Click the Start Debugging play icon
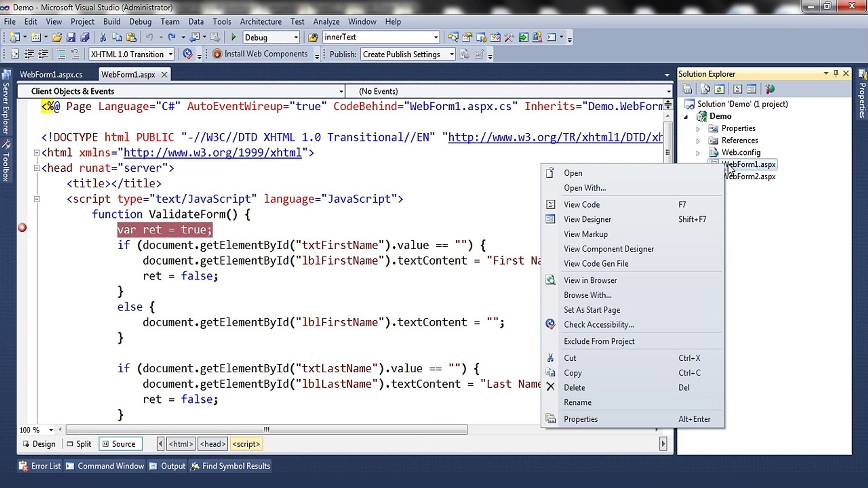The height and width of the screenshot is (488, 868). [234, 37]
